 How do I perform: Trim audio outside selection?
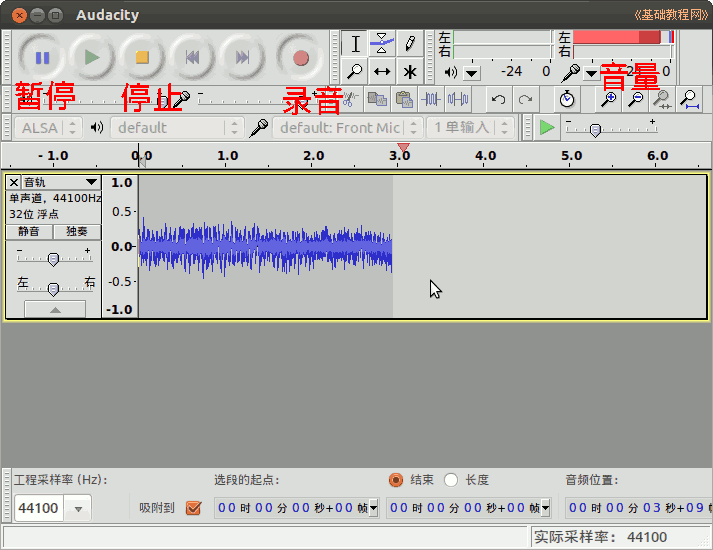tap(431, 99)
